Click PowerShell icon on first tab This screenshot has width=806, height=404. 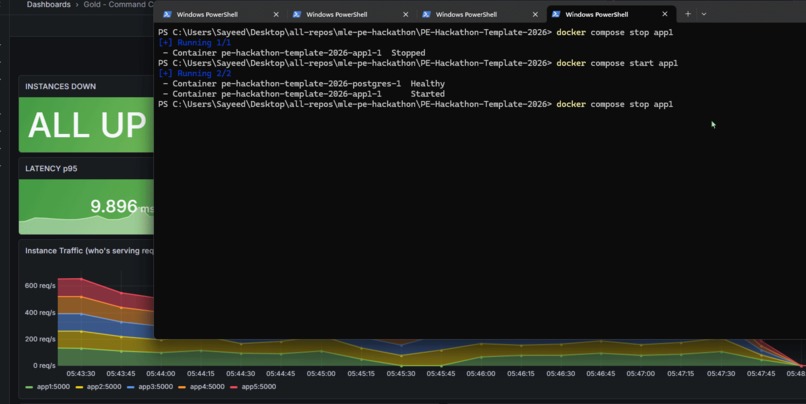tap(167, 14)
